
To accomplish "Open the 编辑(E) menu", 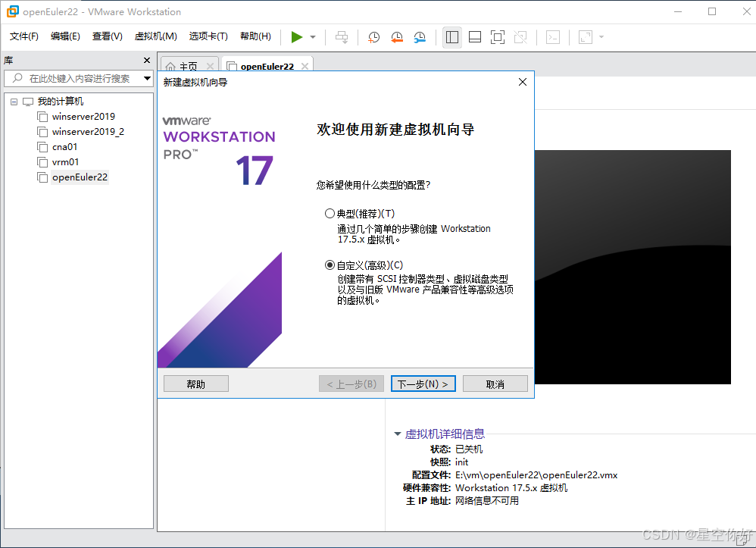I will coord(65,36).
